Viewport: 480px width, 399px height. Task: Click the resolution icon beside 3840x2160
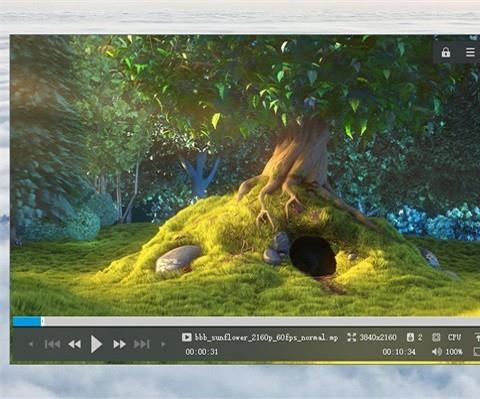[351, 337]
